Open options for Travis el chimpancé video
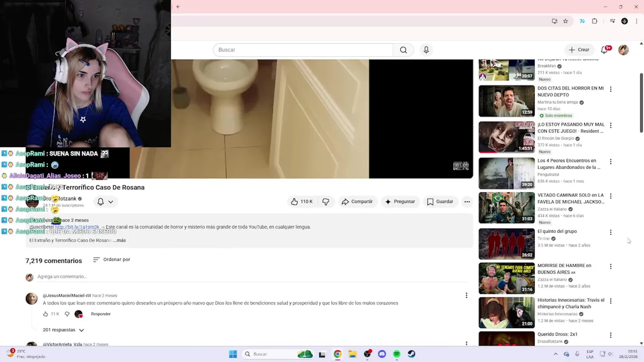Screen dimensions: 644x362 (x=611, y=301)
